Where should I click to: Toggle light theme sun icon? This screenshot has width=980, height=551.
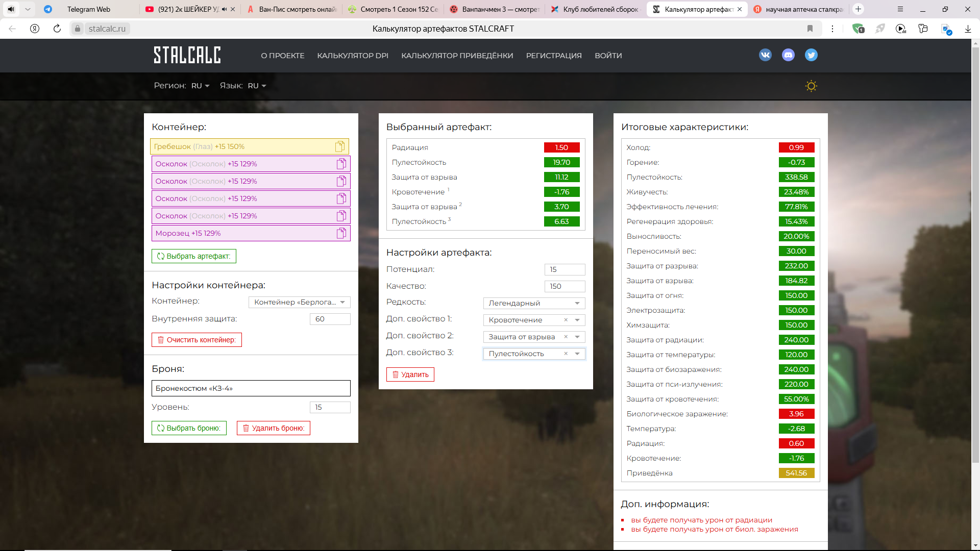pos(811,86)
